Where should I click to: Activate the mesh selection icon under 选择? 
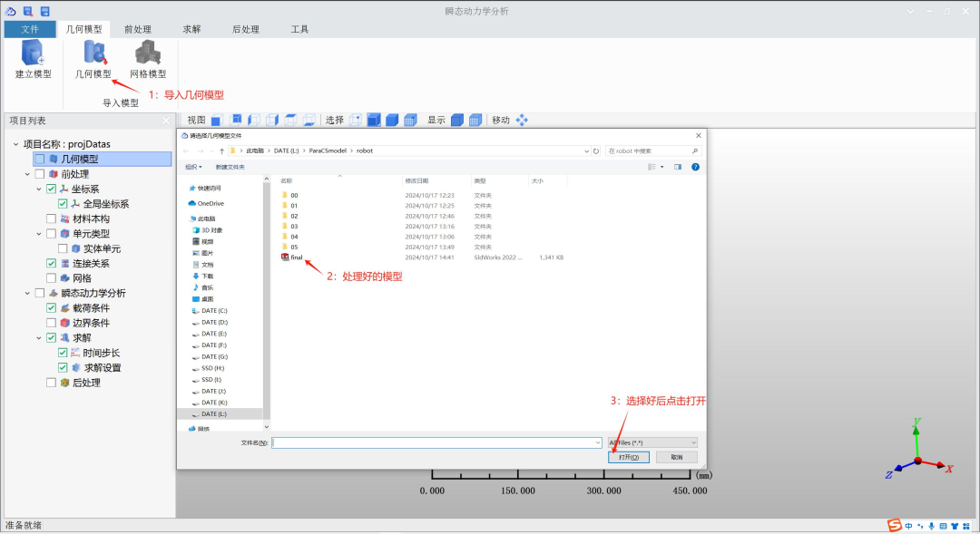point(410,120)
